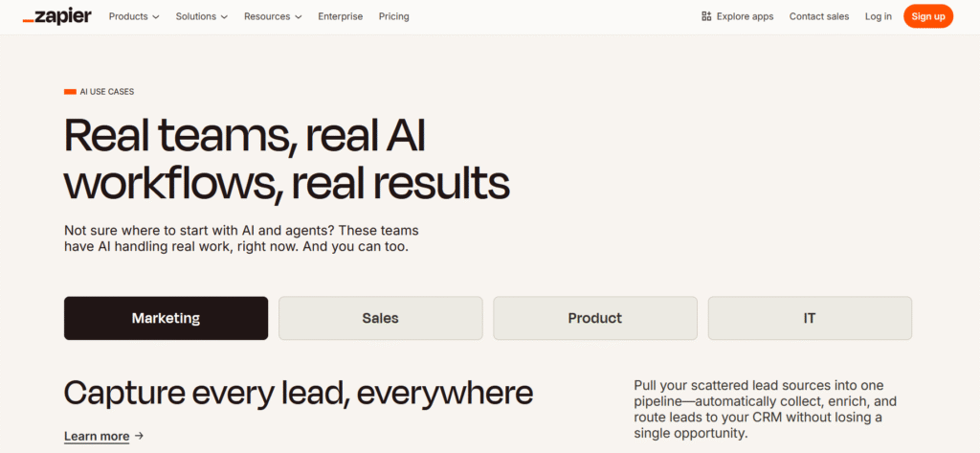Expand the Products dropdown menu
Image resolution: width=980 pixels, height=453 pixels.
[133, 16]
